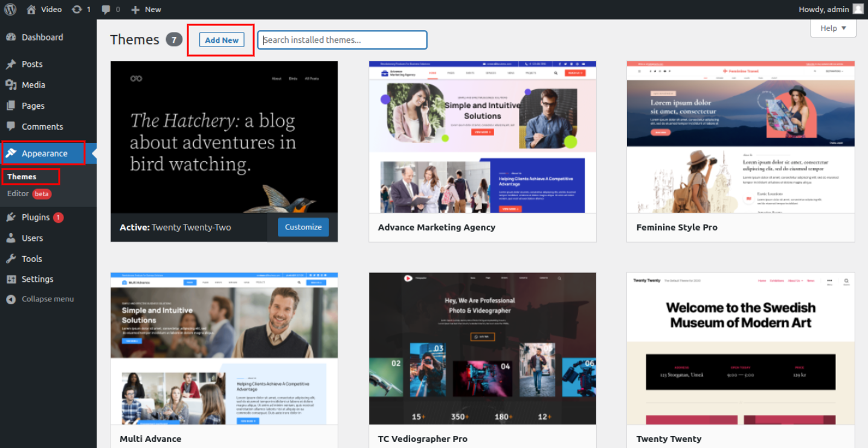Click the updates circular arrows icon

[77, 9]
